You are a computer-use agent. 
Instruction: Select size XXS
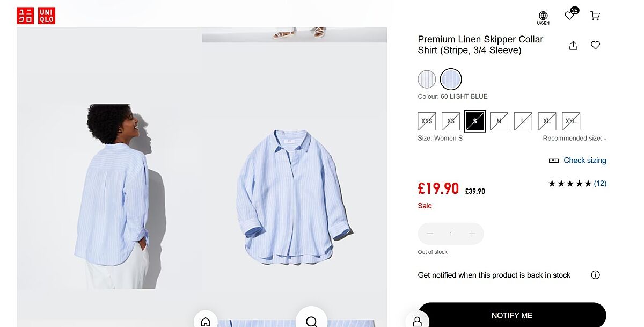427,121
